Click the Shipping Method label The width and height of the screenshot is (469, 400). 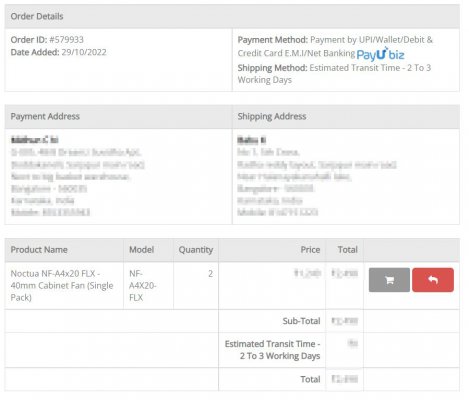pyautogui.click(x=272, y=68)
